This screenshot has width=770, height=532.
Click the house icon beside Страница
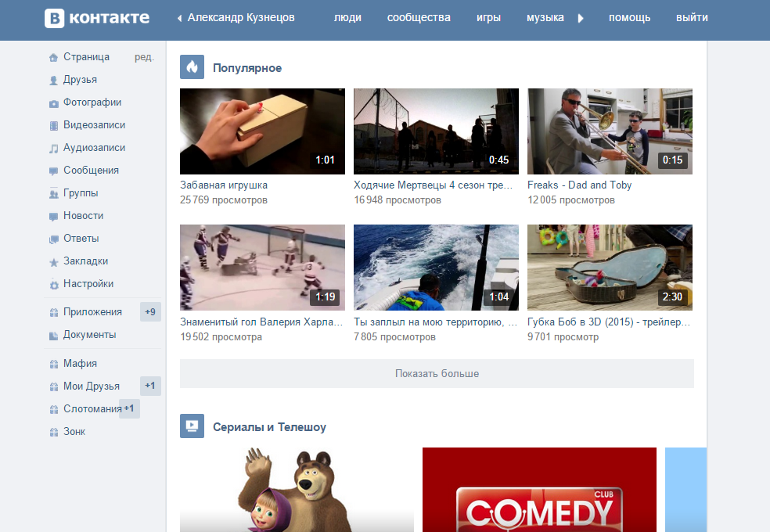coord(53,57)
